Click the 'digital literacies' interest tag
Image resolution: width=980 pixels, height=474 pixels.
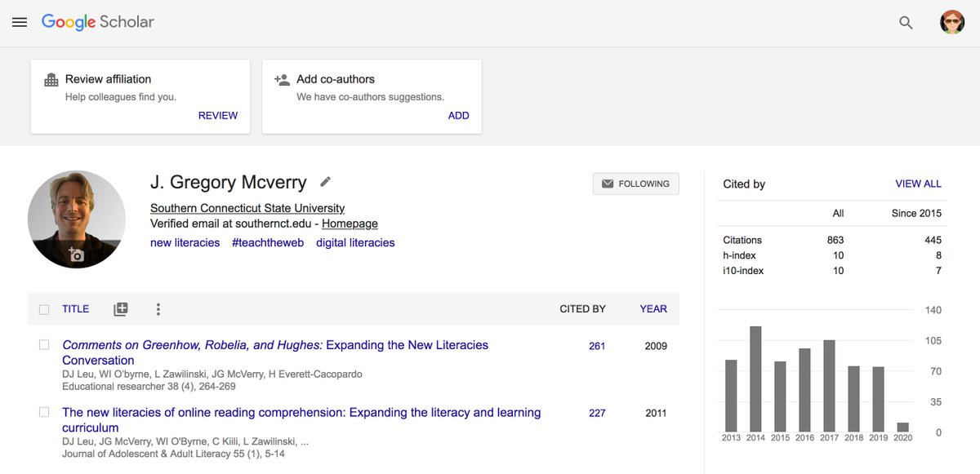[x=355, y=242]
